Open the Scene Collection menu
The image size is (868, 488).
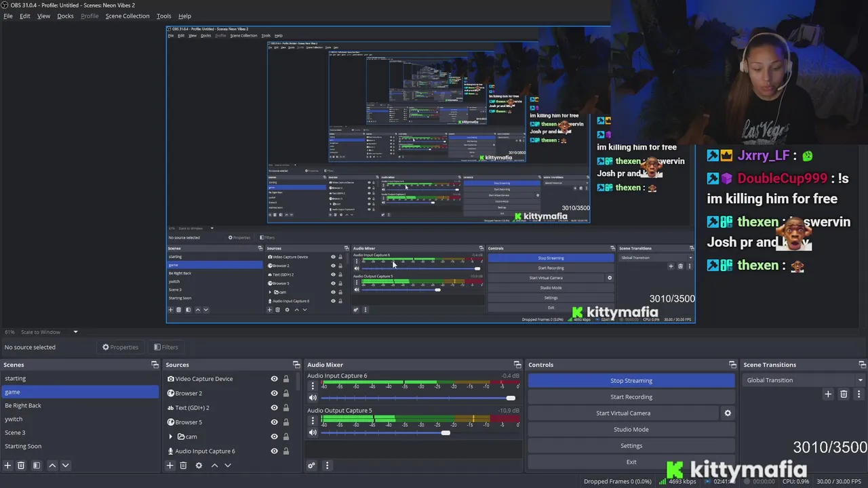click(127, 16)
